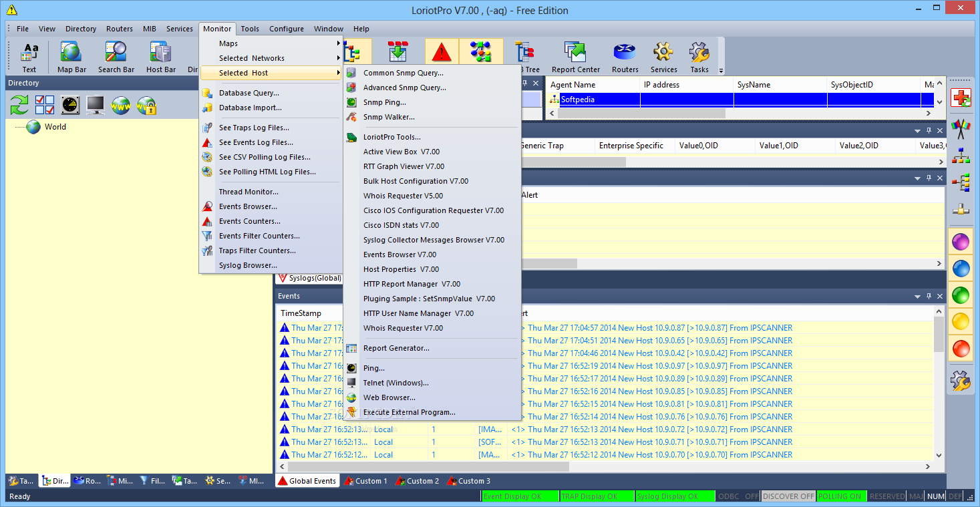Screen dimensions: 980x507
Task: Open Report Center from the toolbar
Action: 575,57
